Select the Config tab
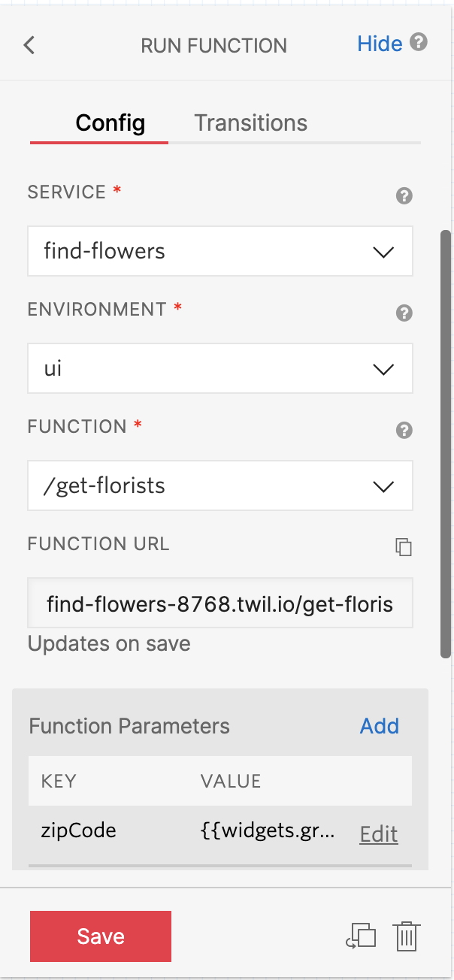The image size is (454, 980). coord(110,123)
